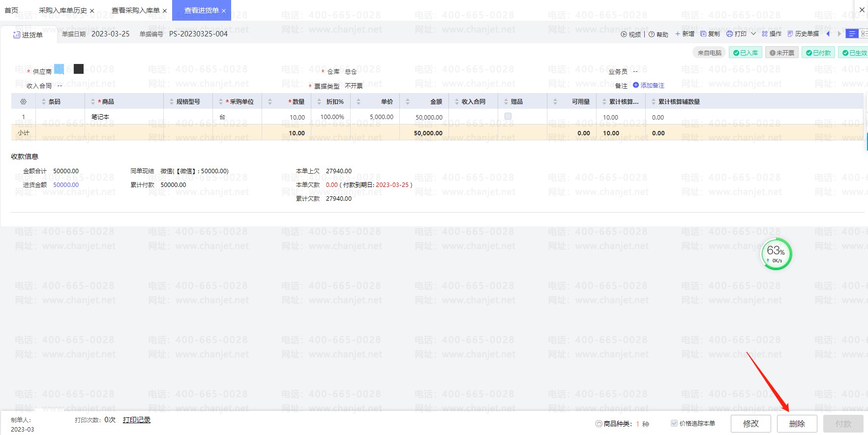Click the 删除 delete button
This screenshot has height=435, width=868.
coord(797,424)
